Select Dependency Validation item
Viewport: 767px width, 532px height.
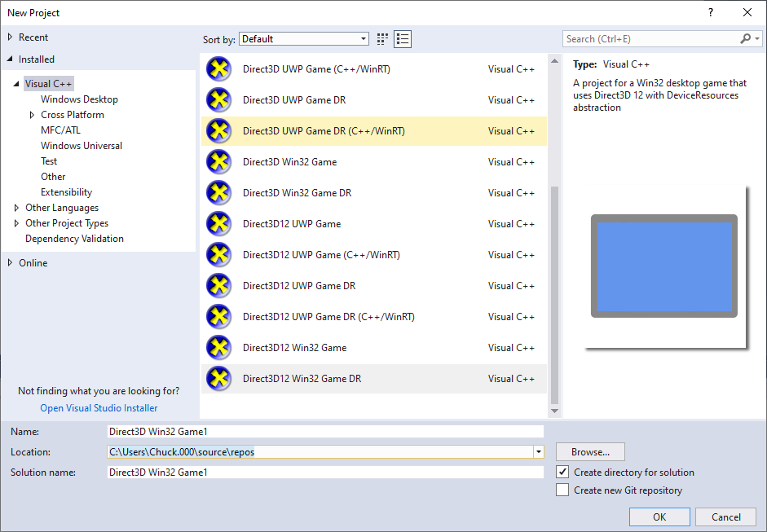tap(74, 239)
